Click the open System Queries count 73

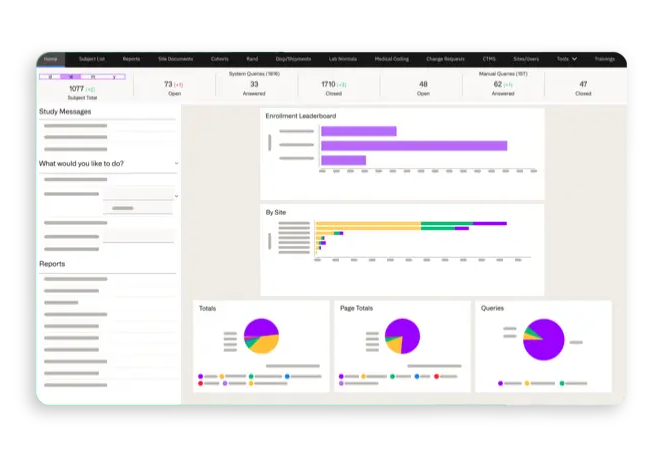(x=168, y=85)
